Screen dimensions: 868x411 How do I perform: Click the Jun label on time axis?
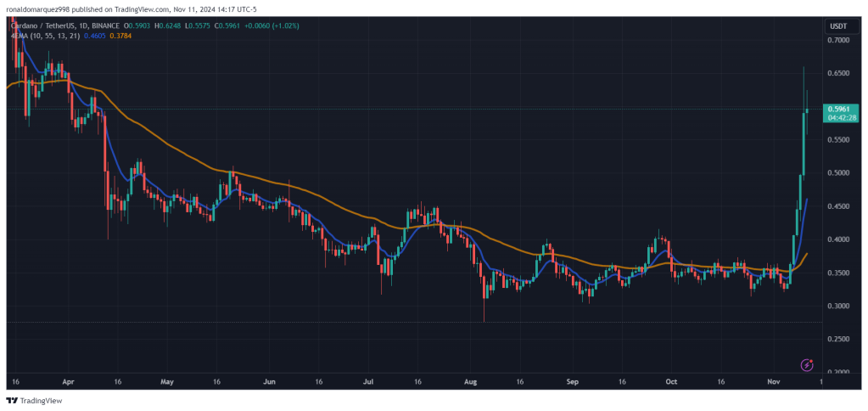[269, 381]
